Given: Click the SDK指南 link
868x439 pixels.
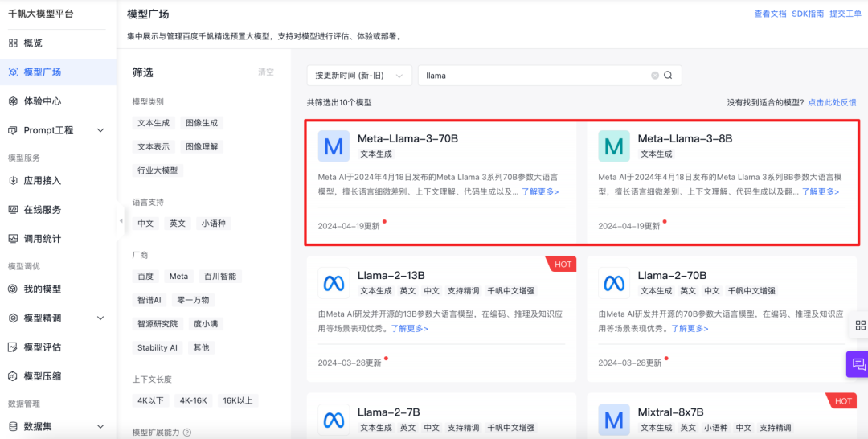Looking at the screenshot, I should tap(808, 14).
